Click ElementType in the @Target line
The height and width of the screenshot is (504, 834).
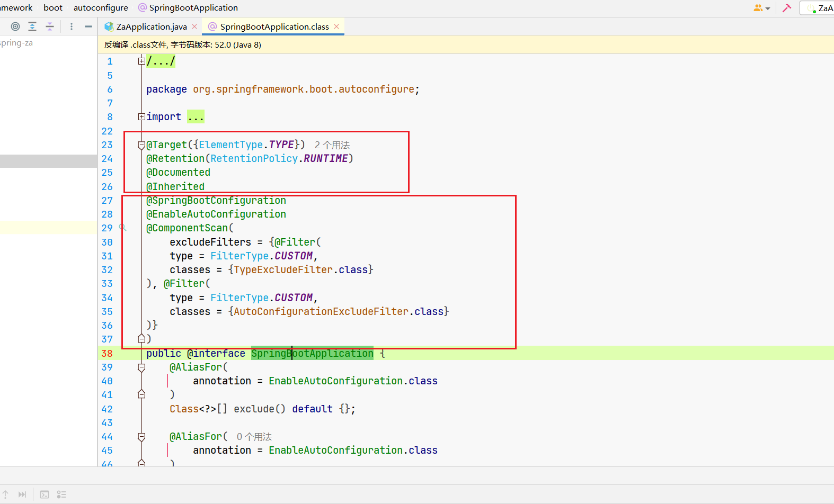tap(231, 145)
